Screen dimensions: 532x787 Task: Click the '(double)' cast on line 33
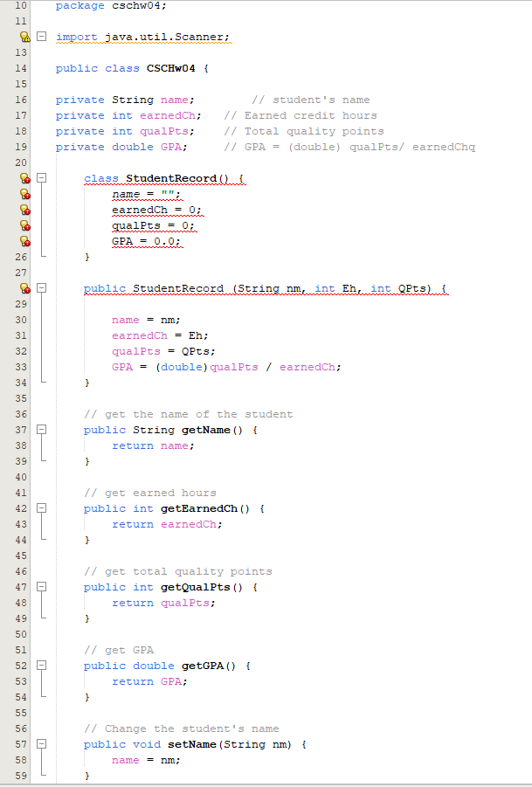point(181,368)
